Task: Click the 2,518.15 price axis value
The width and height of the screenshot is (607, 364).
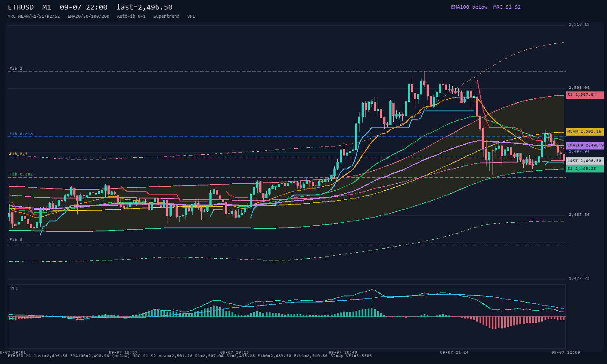Action: [579, 25]
